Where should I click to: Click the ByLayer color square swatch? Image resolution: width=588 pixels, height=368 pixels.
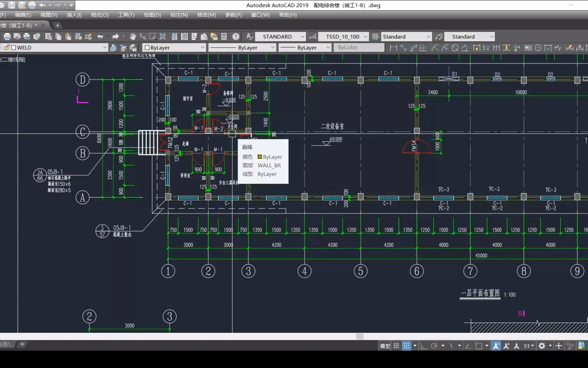point(147,47)
